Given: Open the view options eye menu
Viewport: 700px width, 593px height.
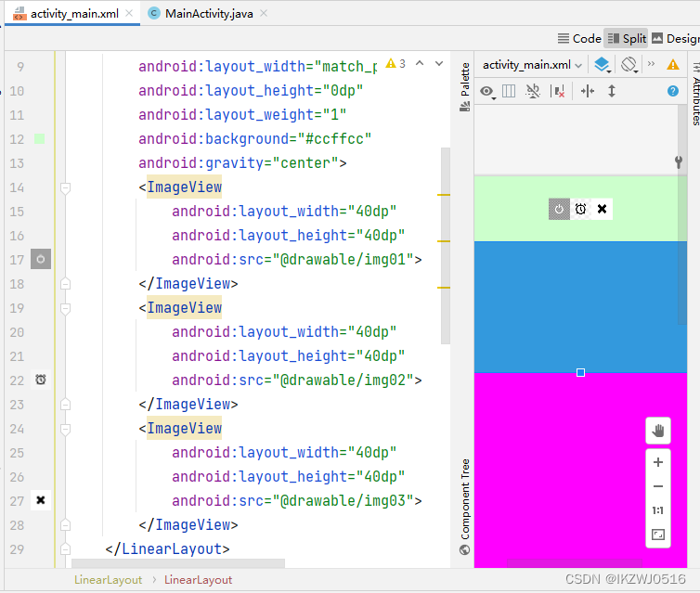Looking at the screenshot, I should point(487,92).
